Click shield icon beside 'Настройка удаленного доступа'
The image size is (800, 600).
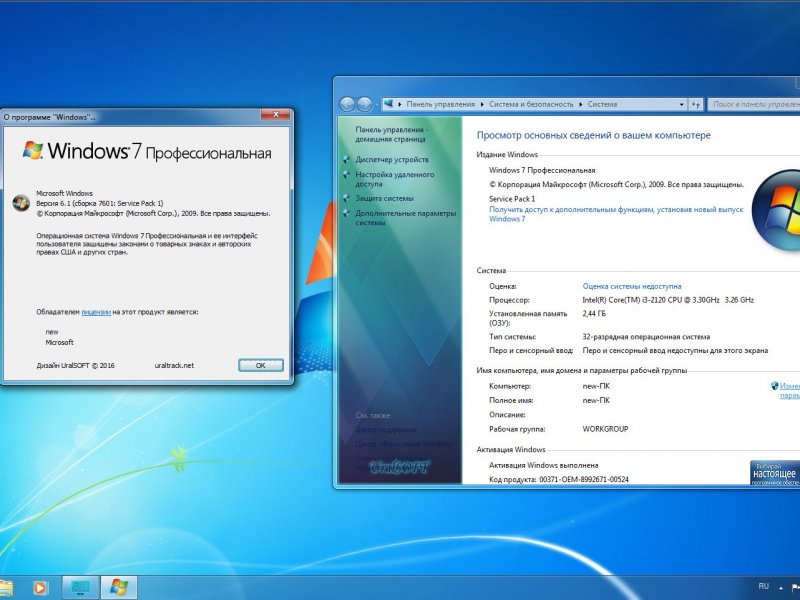[346, 174]
